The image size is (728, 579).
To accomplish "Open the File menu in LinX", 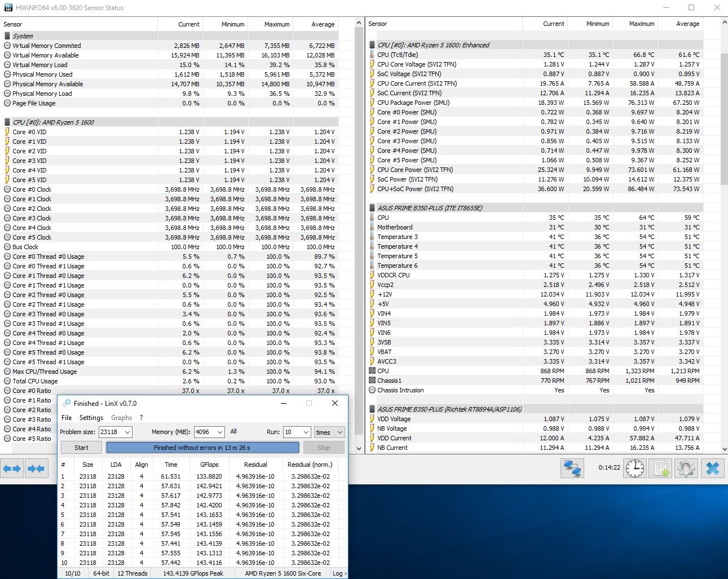I will click(67, 418).
